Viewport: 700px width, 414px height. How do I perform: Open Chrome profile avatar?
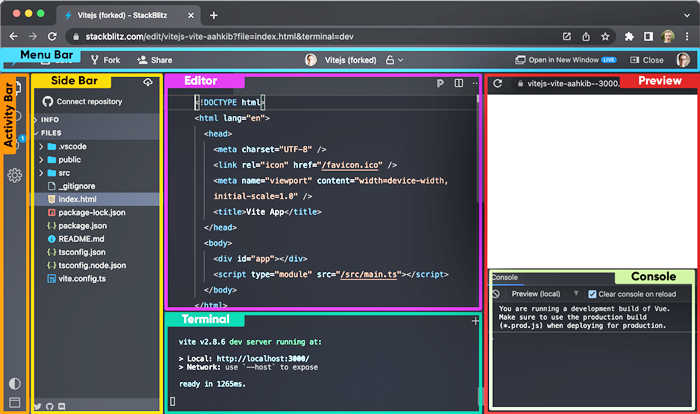[x=668, y=37]
